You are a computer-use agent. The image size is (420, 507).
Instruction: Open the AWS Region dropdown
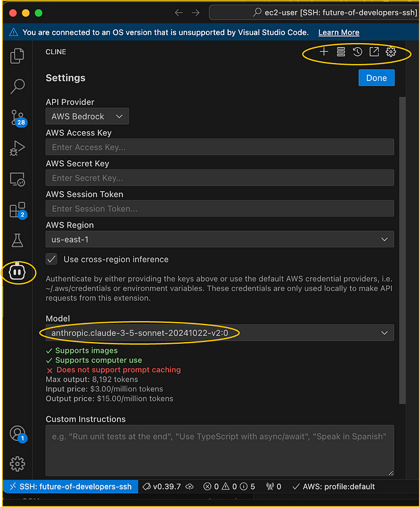[x=220, y=239]
